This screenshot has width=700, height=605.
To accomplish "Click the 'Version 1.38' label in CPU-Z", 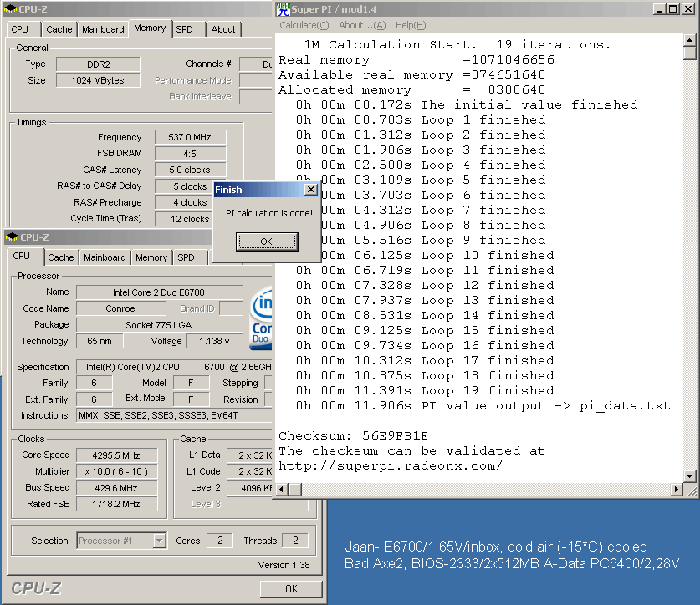I will [x=284, y=565].
